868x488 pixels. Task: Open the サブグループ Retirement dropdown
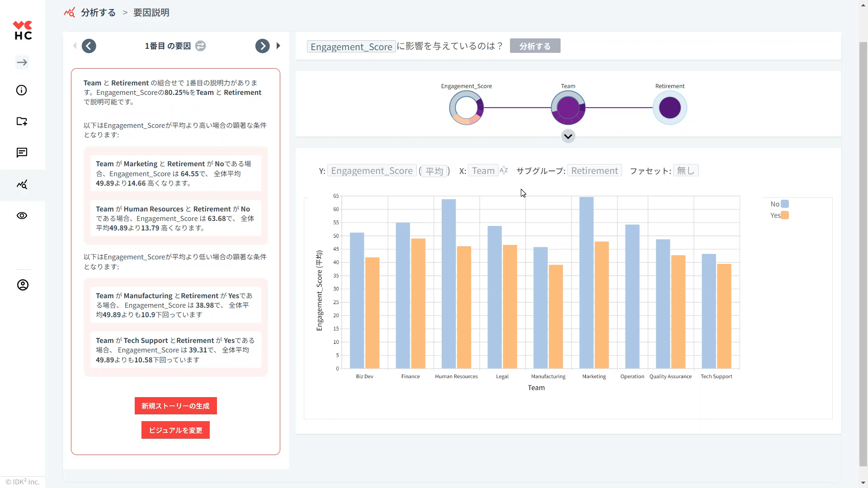[x=594, y=171]
